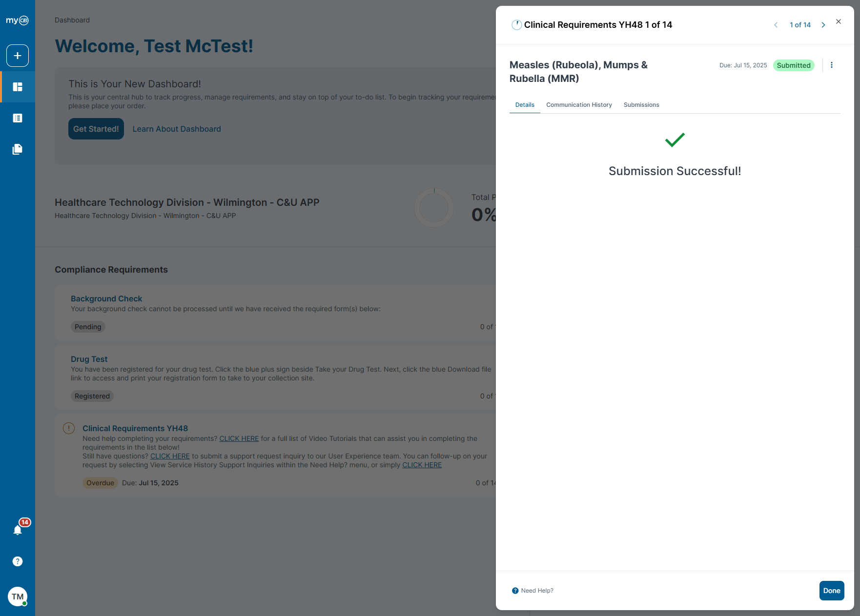Select the Dashboard grid sidebar icon
This screenshot has width=860, height=616.
[18, 87]
